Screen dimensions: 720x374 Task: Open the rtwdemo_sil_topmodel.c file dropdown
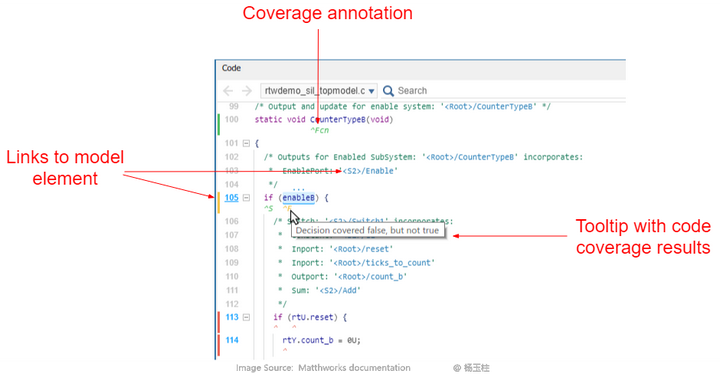(319, 91)
